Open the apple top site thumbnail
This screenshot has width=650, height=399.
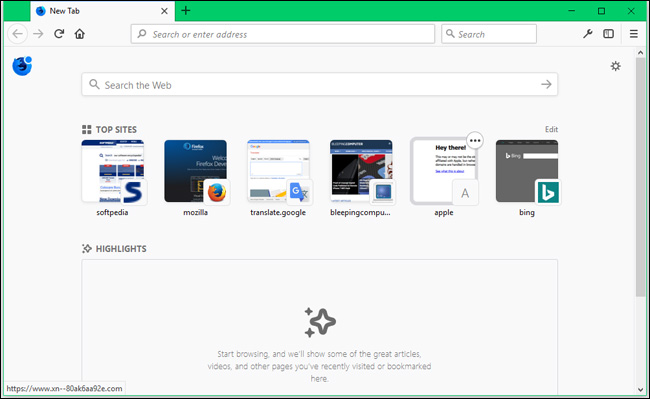(444, 171)
